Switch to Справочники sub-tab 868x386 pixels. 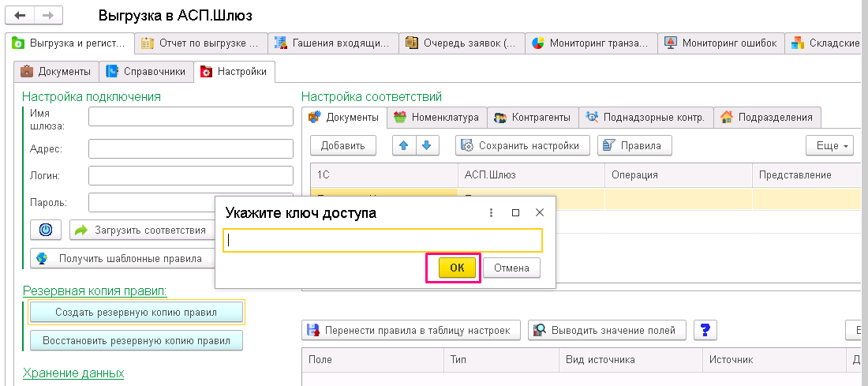(x=147, y=72)
